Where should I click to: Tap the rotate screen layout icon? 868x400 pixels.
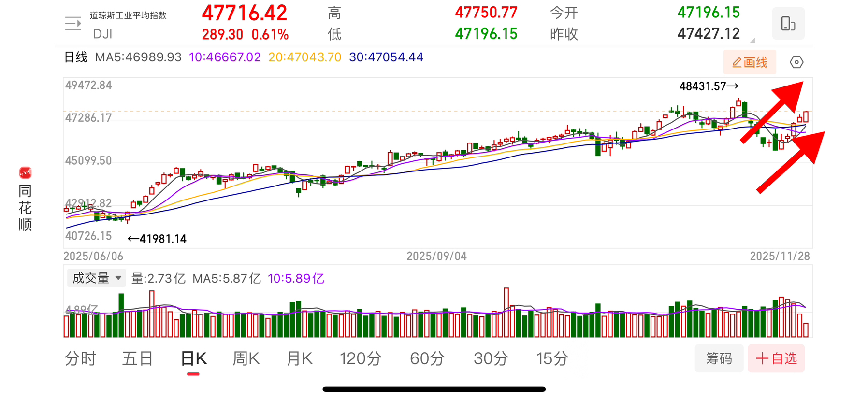[x=788, y=23]
